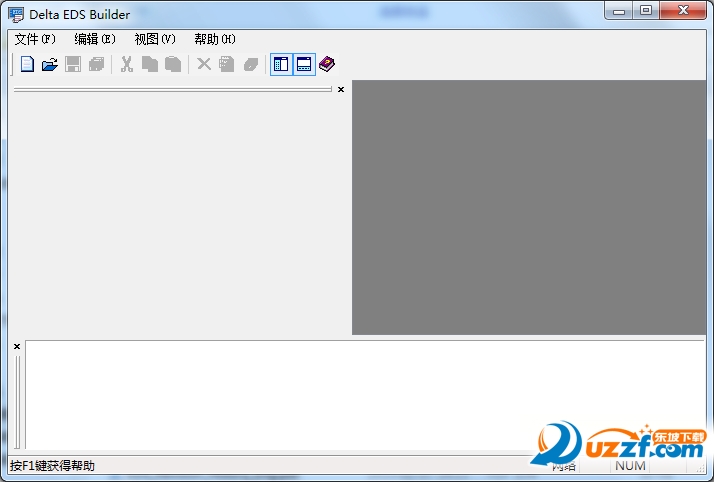
Task: Maximize the Delta EDS Builder window
Action: 646,11
